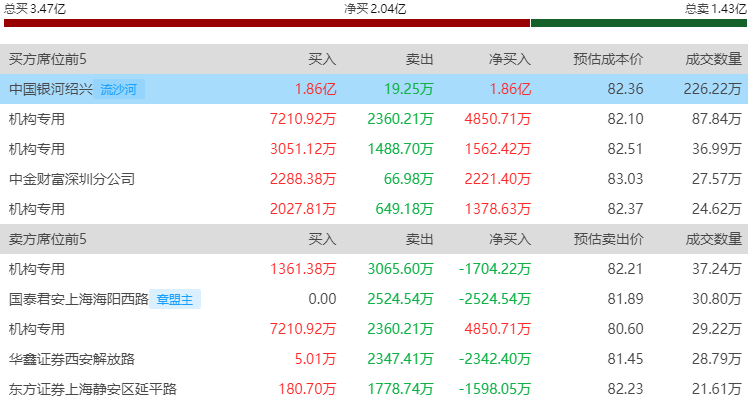The image size is (750, 401).
Task: Click the 82.51 cost price cell
Action: pos(625,149)
